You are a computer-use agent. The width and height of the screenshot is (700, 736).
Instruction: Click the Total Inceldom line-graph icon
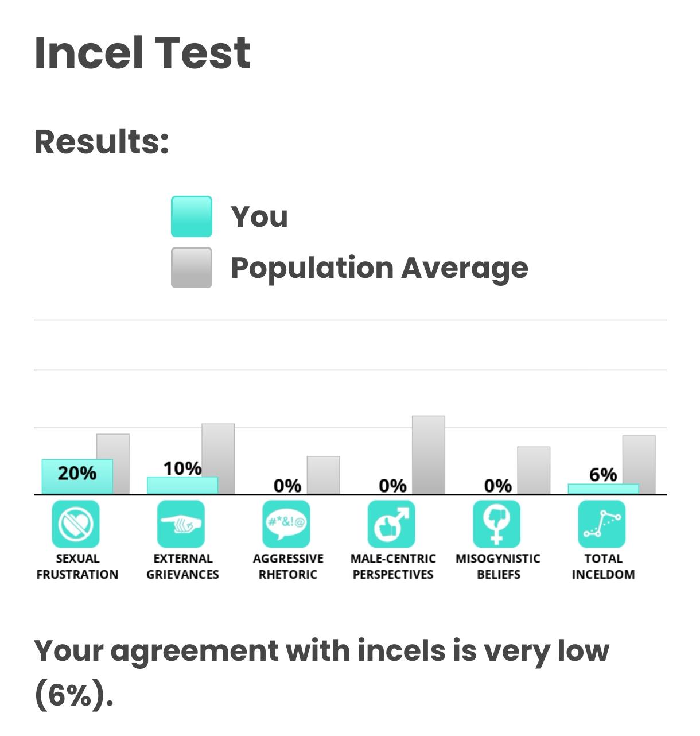[x=602, y=524]
